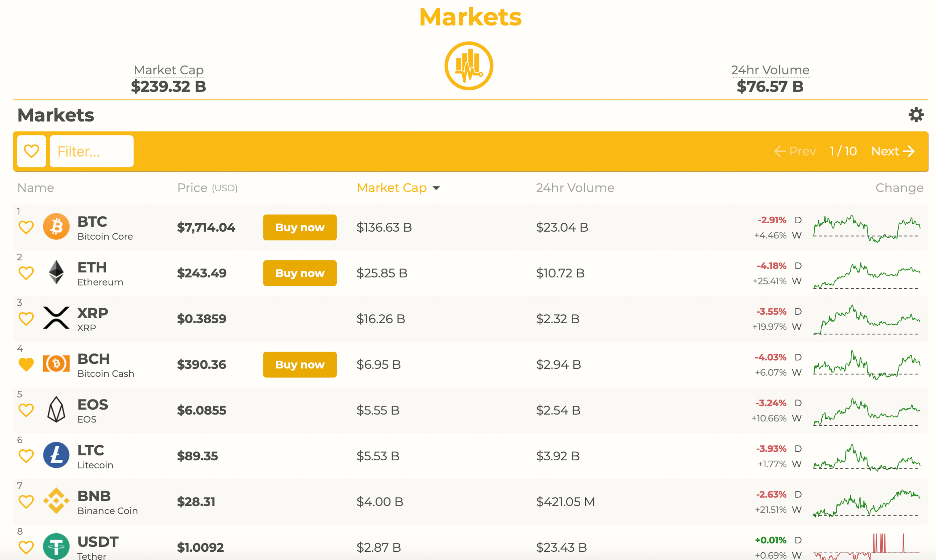
Task: Click the Market Cap summary label
Action: pyautogui.click(x=168, y=70)
